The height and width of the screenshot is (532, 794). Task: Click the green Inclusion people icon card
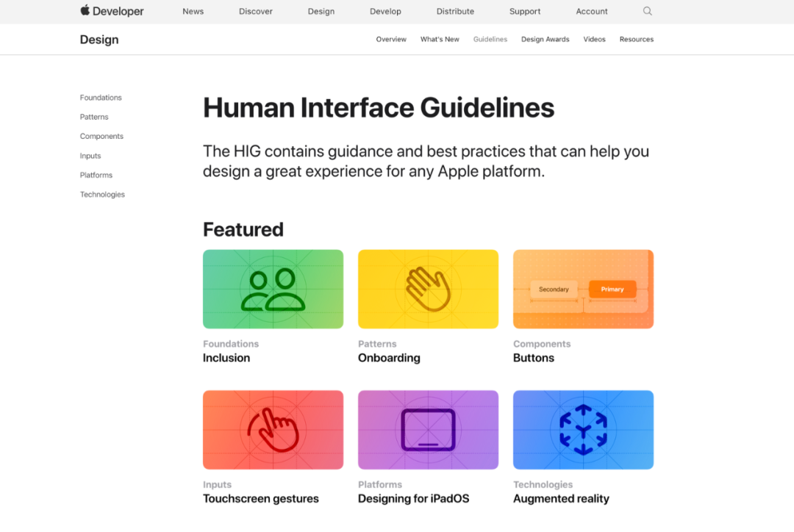273,289
